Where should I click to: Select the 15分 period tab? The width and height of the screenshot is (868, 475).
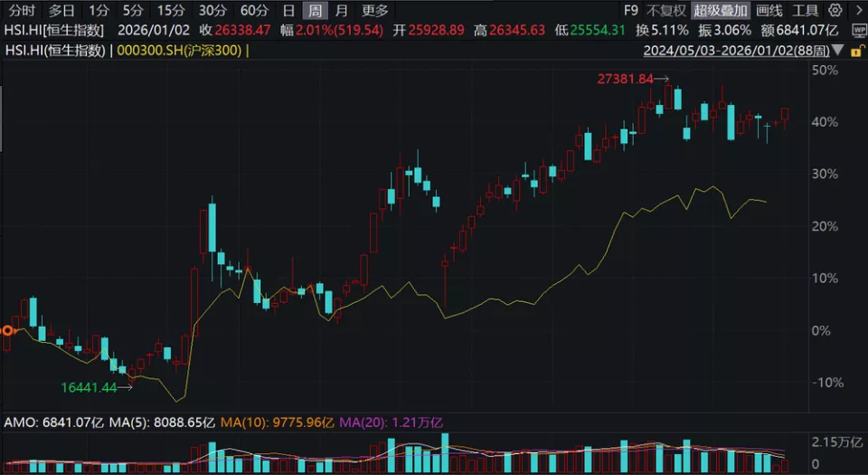pos(171,11)
